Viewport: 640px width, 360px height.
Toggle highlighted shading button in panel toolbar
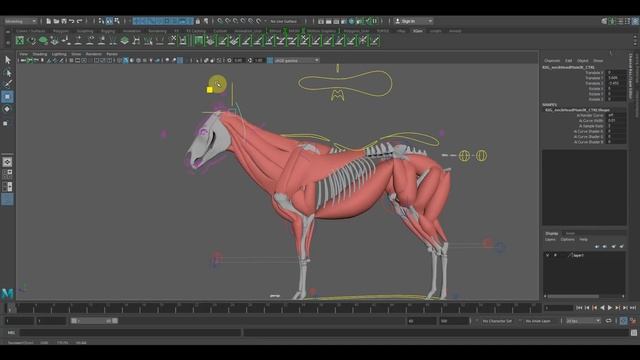[126, 60]
